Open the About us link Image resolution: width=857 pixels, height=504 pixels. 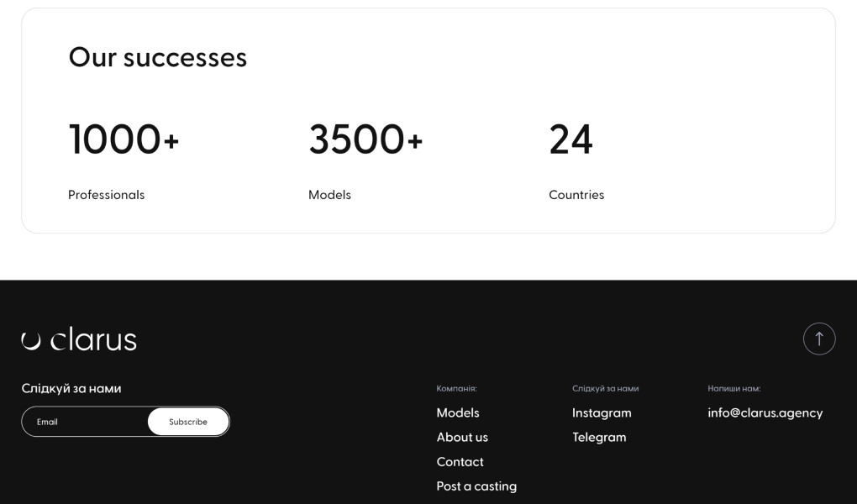click(x=462, y=438)
